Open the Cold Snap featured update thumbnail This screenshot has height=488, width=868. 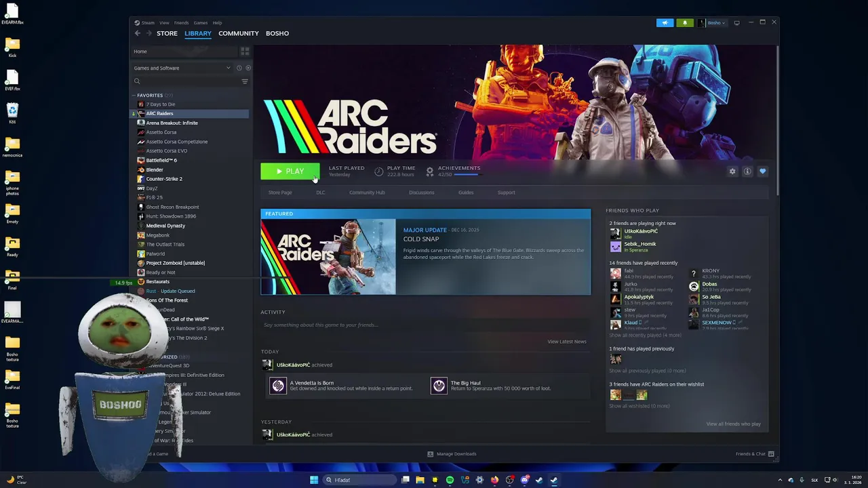(328, 257)
